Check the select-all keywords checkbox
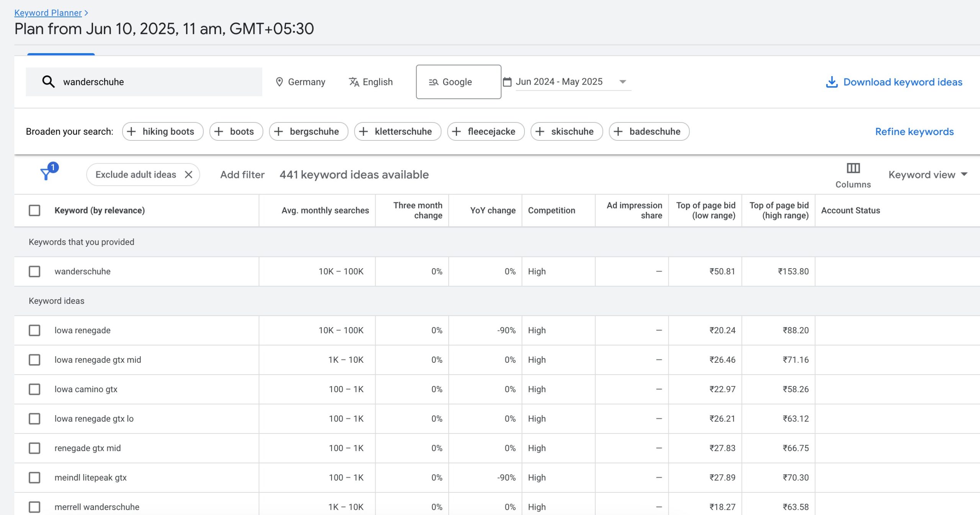The width and height of the screenshot is (980, 515). pos(34,210)
